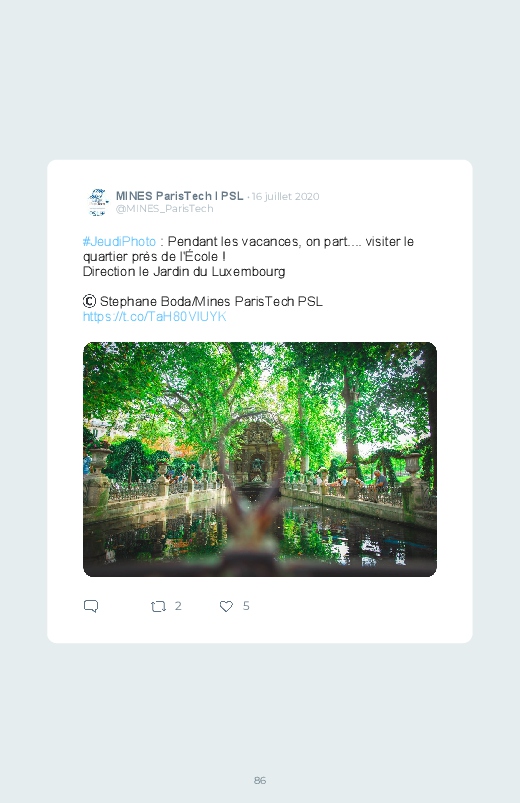
Task: Click the retweet count 2
Action: tap(178, 606)
